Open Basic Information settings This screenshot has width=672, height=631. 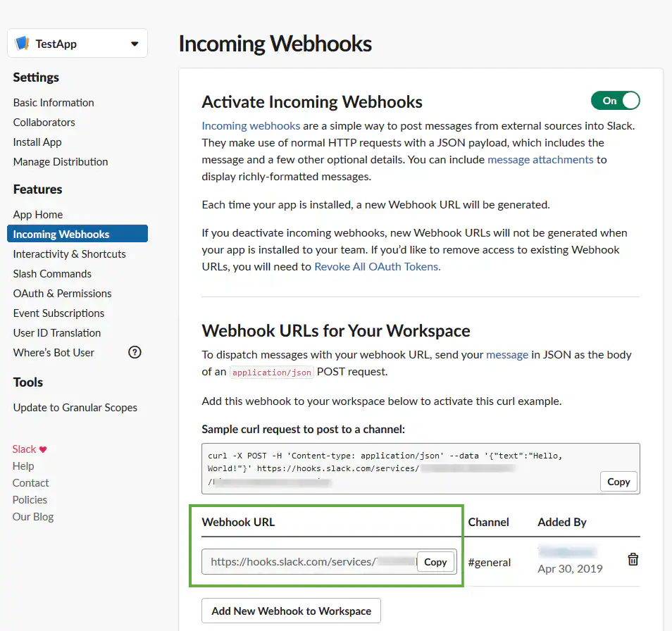54,103
